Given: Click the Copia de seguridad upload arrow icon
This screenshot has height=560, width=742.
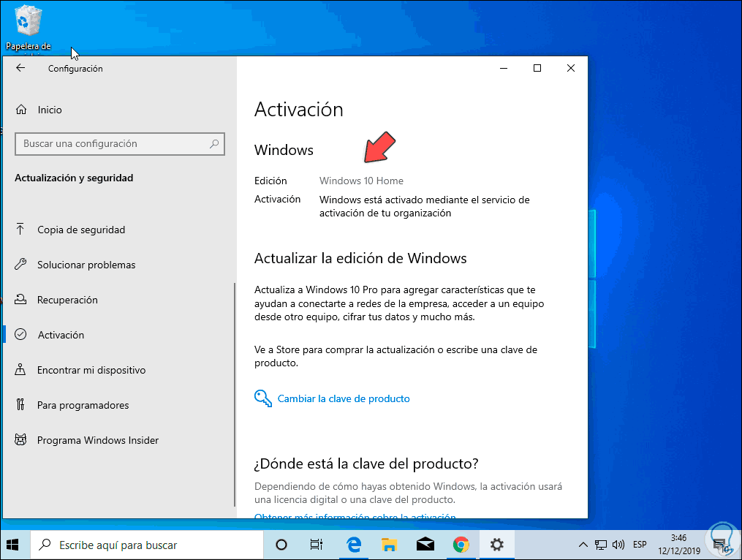Looking at the screenshot, I should (20, 230).
